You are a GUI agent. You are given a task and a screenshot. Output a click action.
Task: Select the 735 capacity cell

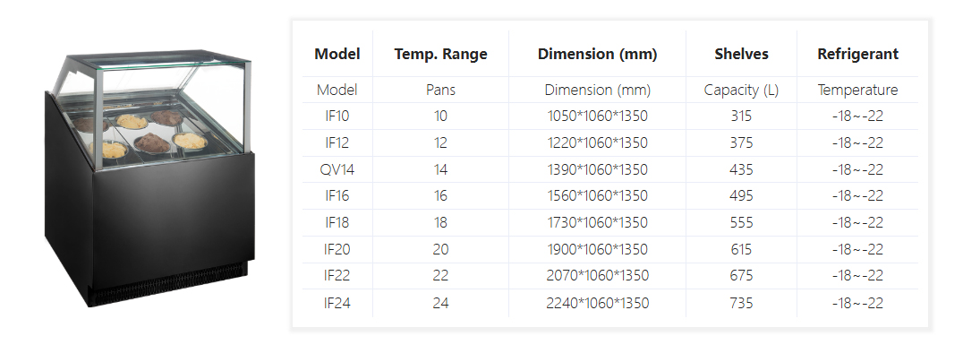(x=741, y=303)
